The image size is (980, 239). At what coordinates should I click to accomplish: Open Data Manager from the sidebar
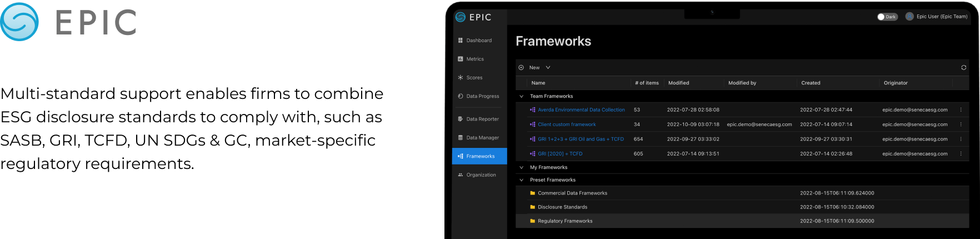[482, 138]
